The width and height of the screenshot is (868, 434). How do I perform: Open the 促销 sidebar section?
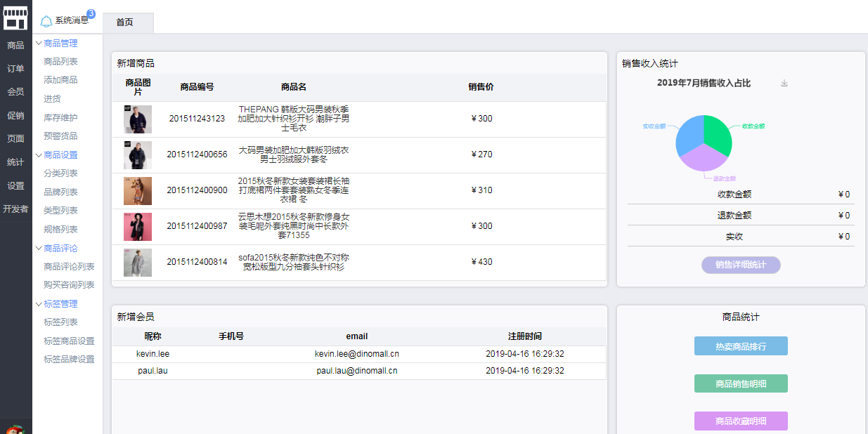(x=15, y=116)
